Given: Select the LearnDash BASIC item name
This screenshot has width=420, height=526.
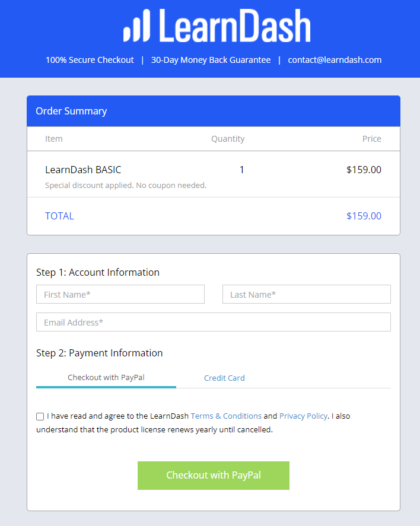Looking at the screenshot, I should pyautogui.click(x=83, y=170).
